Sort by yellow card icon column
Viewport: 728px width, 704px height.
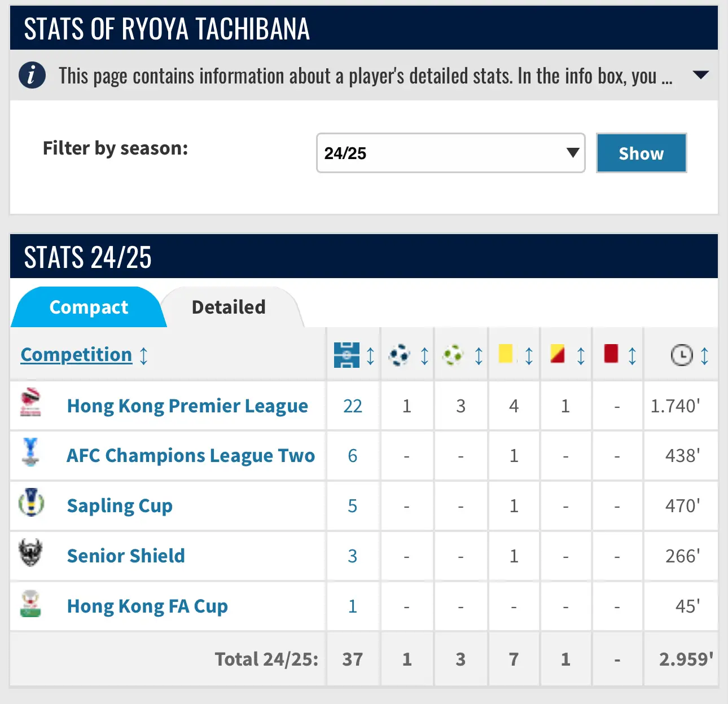click(x=506, y=354)
